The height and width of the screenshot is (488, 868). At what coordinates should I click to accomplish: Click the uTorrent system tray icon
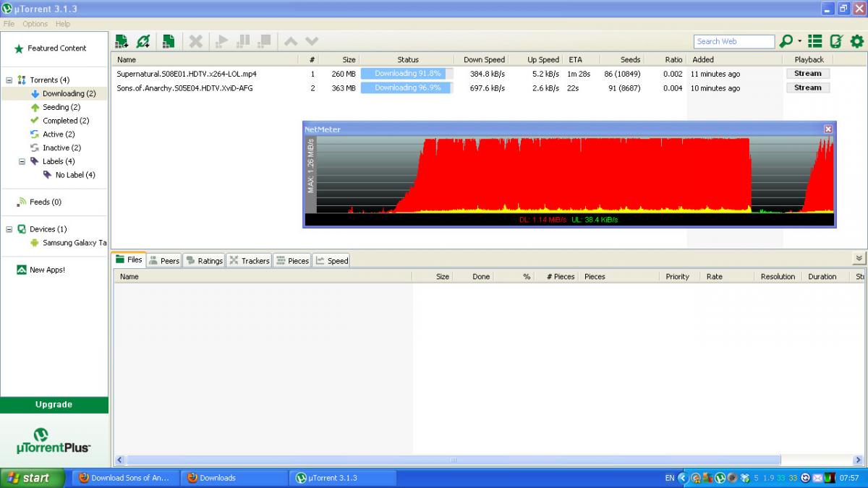click(720, 478)
